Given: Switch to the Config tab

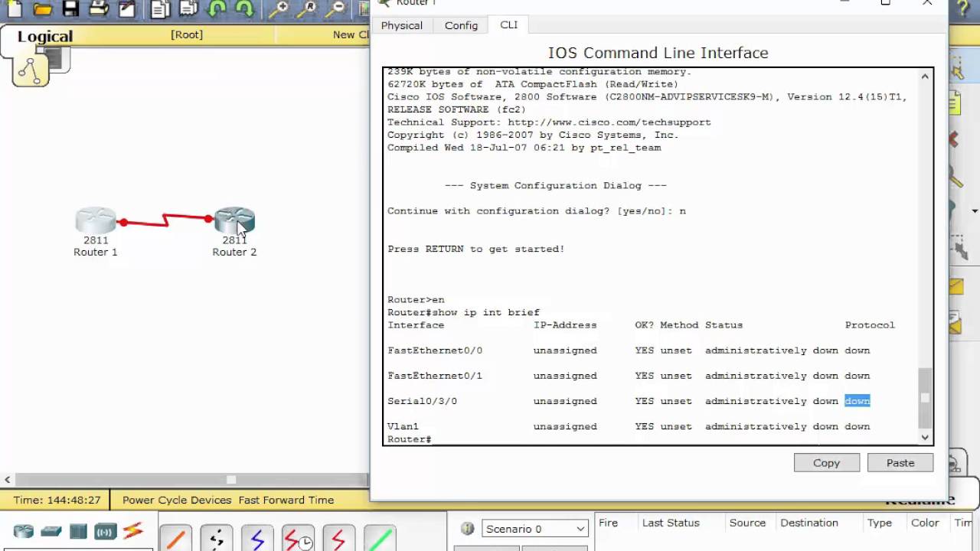Looking at the screenshot, I should tap(461, 25).
